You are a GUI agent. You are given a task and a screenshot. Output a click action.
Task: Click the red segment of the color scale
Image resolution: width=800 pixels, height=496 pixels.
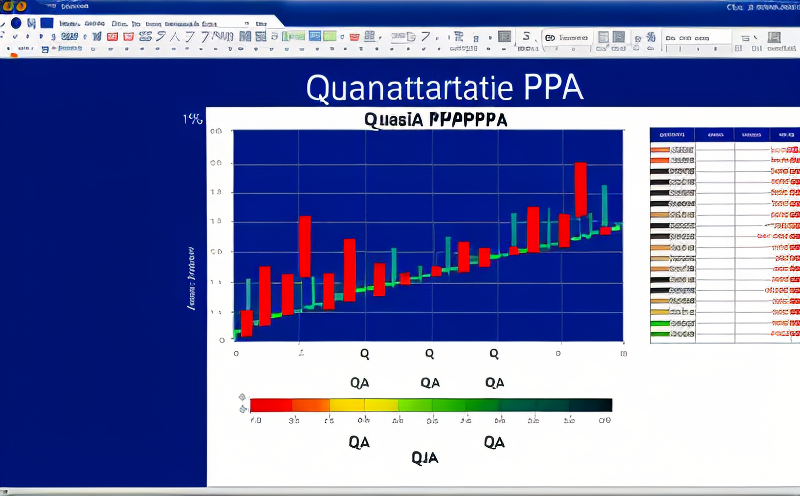[x=270, y=405]
